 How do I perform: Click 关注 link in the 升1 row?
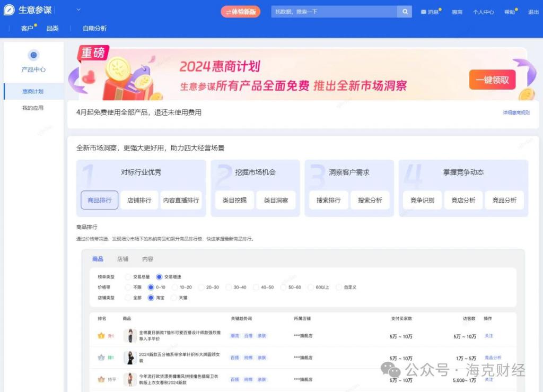pos(488,336)
